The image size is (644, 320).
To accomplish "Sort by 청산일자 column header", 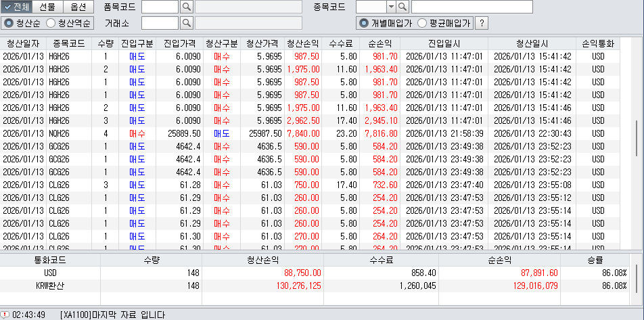I will coord(22,43).
